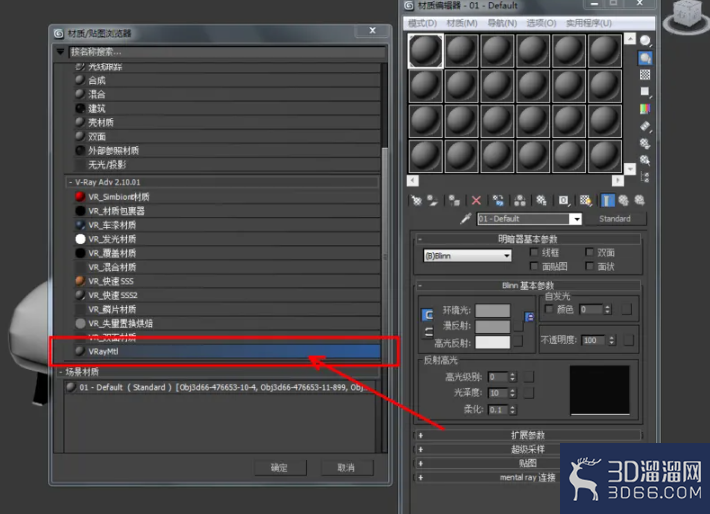Click 漫反射 color swatch
Screen dimensions: 710x514
[493, 327]
